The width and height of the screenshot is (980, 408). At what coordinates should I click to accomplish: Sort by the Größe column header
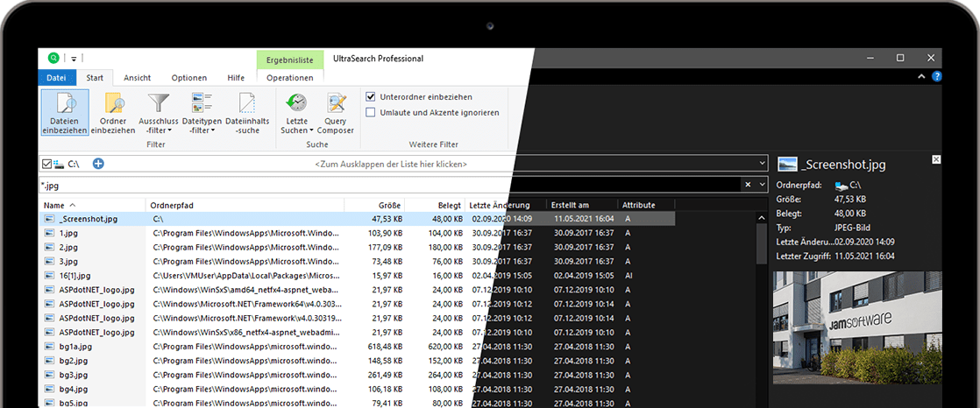coord(374,205)
